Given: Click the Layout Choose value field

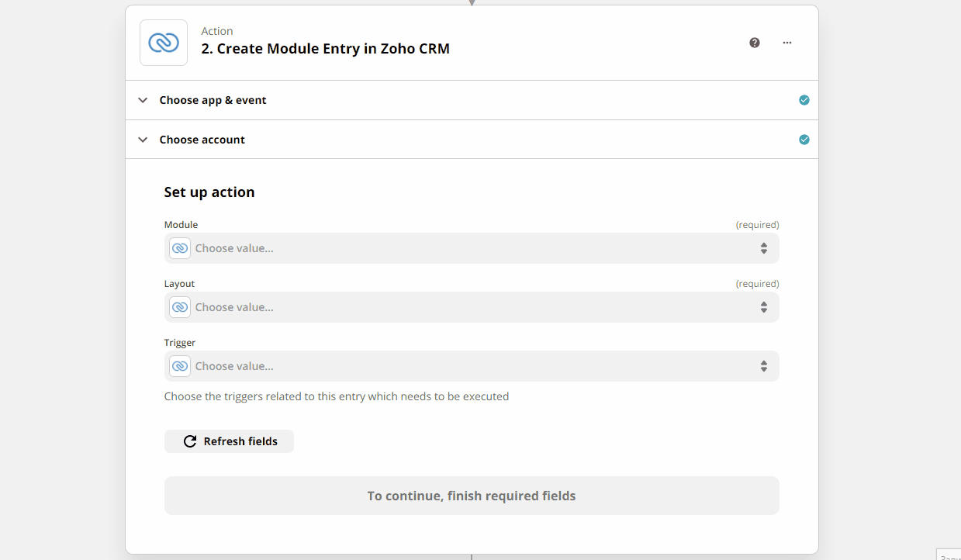Looking at the screenshot, I should [x=472, y=307].
